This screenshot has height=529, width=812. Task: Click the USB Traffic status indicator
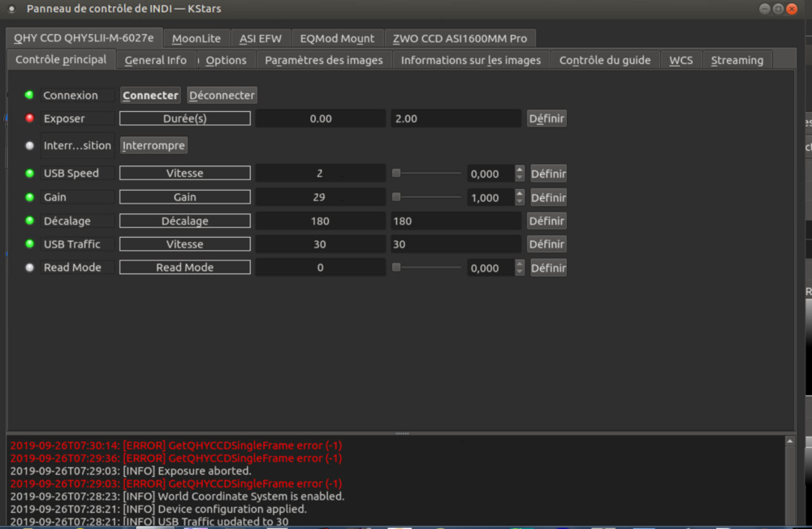29,243
